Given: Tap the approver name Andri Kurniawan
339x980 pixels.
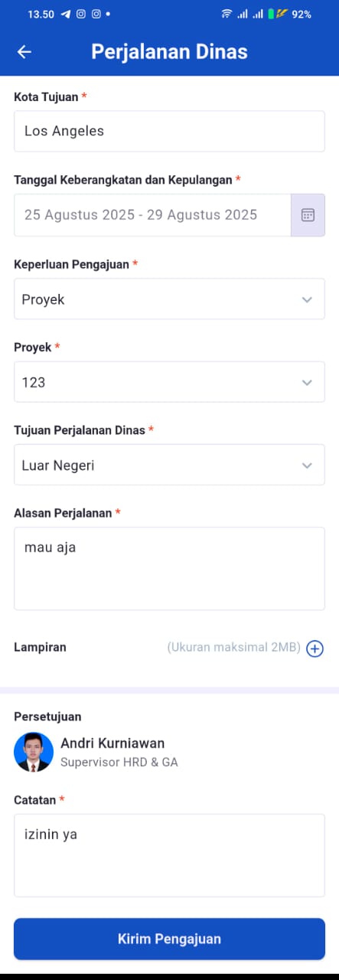Looking at the screenshot, I should tap(112, 743).
